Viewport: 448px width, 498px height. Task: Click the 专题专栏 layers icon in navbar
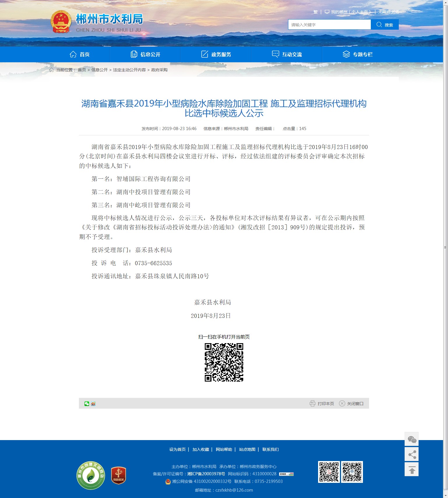346,54
